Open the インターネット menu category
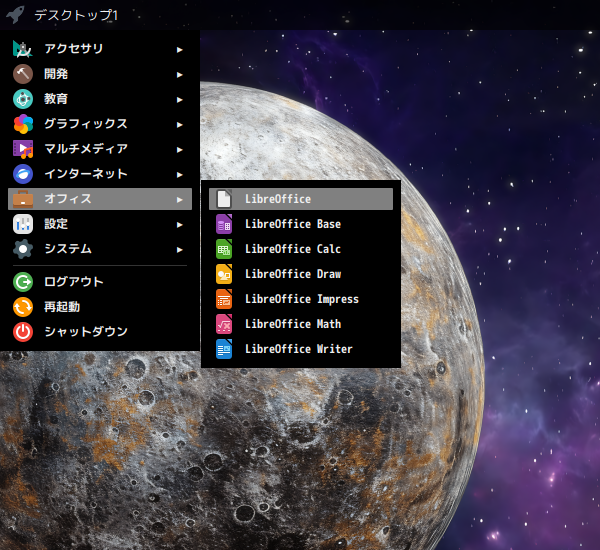Image resolution: width=600 pixels, height=550 pixels. click(x=85, y=174)
